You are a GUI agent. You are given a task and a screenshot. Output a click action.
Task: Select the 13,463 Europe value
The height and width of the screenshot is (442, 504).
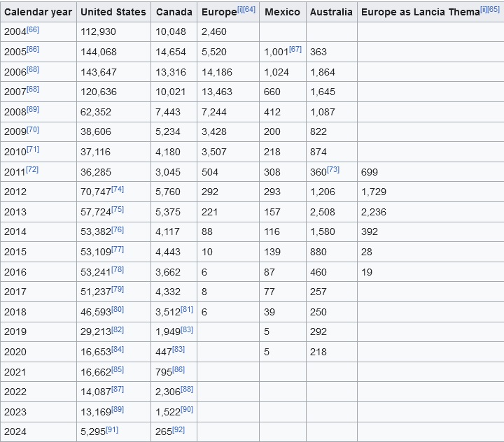pyautogui.click(x=217, y=92)
